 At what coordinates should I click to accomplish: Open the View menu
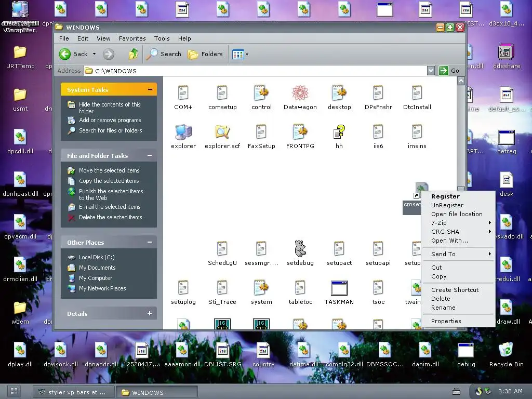tap(103, 38)
